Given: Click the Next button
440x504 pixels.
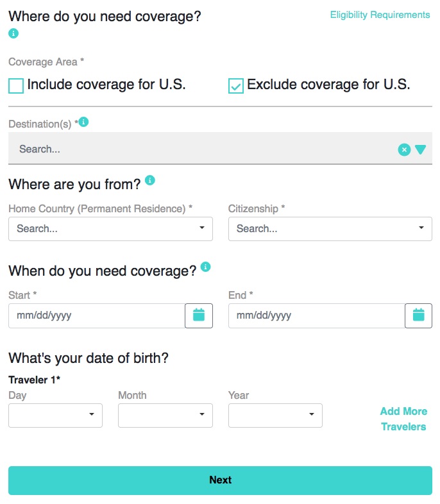Looking at the screenshot, I should [220, 480].
